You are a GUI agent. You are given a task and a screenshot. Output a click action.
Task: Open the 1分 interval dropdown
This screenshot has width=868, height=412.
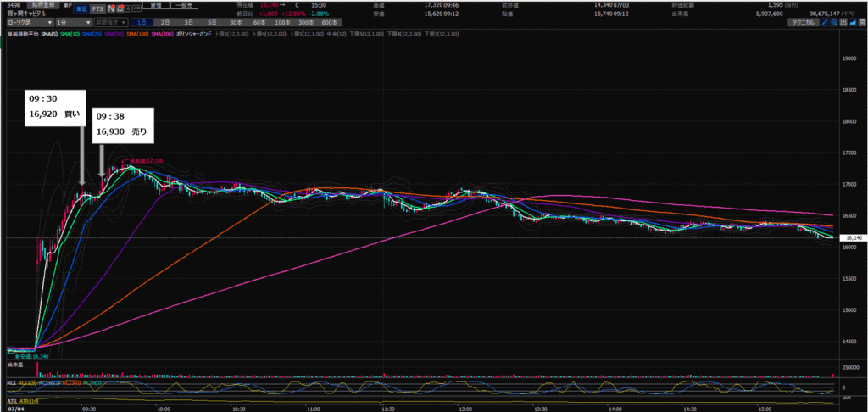click(x=74, y=23)
